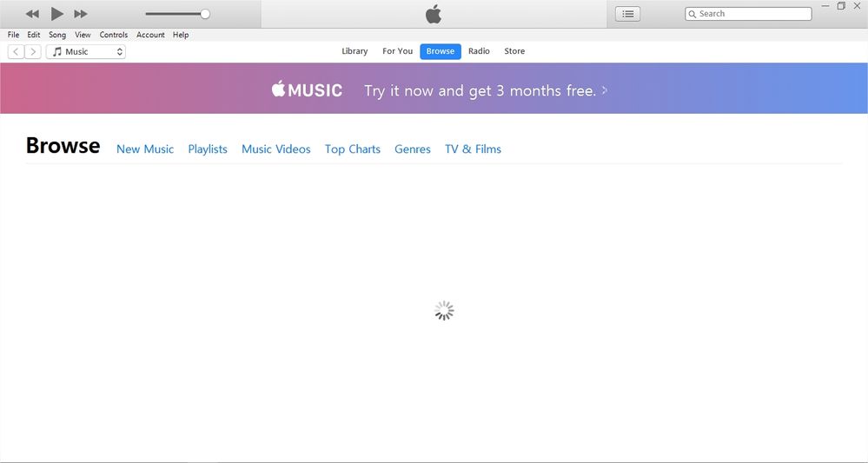Skip forward with the fast-forward button
Screen dimensions: 868x463
[x=81, y=14]
